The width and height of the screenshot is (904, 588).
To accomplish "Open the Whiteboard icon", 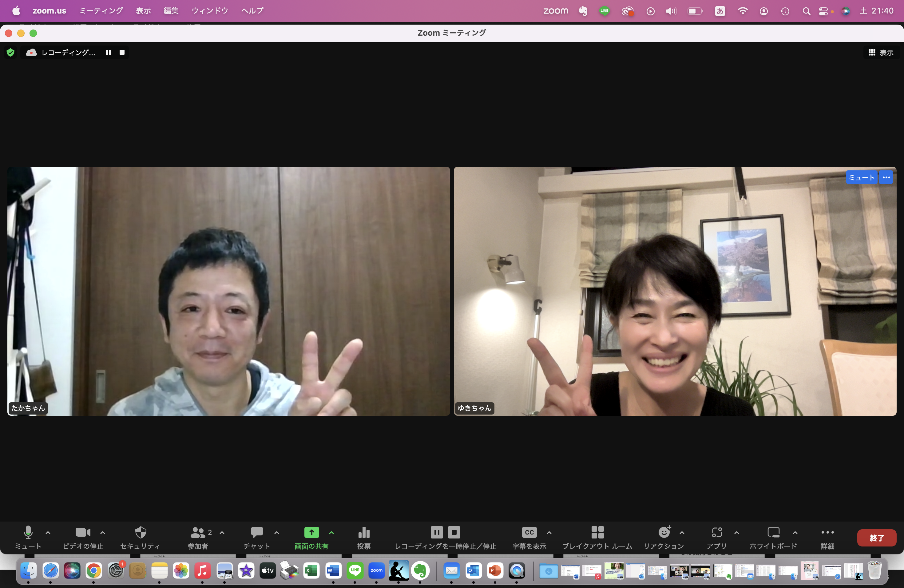I will point(773,533).
